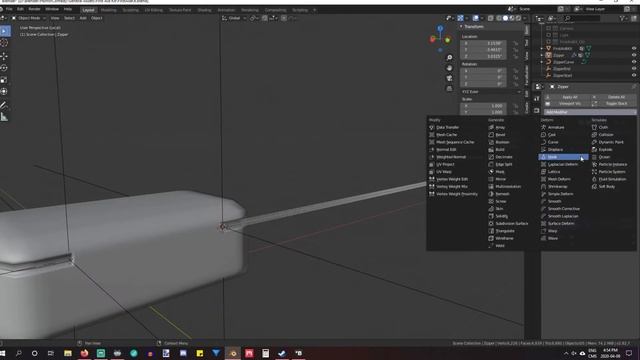The height and width of the screenshot is (360, 640).
Task: Select the 3D Cursor tool
Action: coord(4,43)
